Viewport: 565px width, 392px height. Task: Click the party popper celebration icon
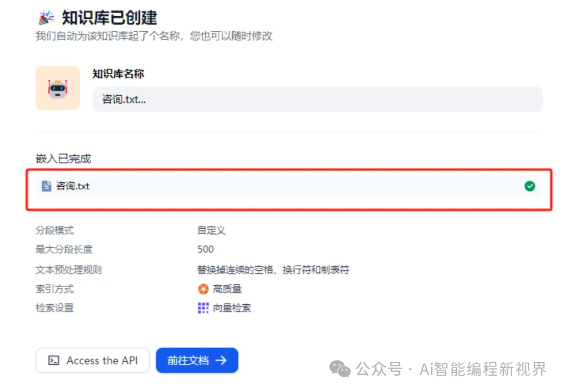[x=47, y=18]
